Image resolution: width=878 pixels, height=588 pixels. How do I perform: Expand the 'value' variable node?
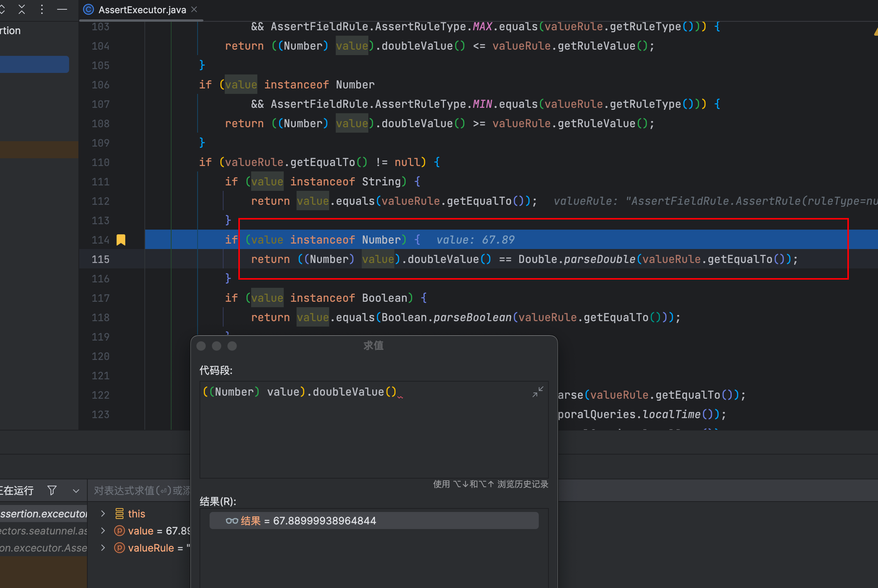point(103,531)
